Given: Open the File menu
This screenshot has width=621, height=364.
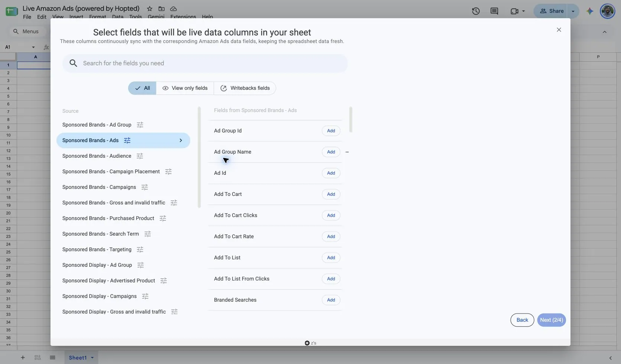Looking at the screenshot, I should [27, 17].
